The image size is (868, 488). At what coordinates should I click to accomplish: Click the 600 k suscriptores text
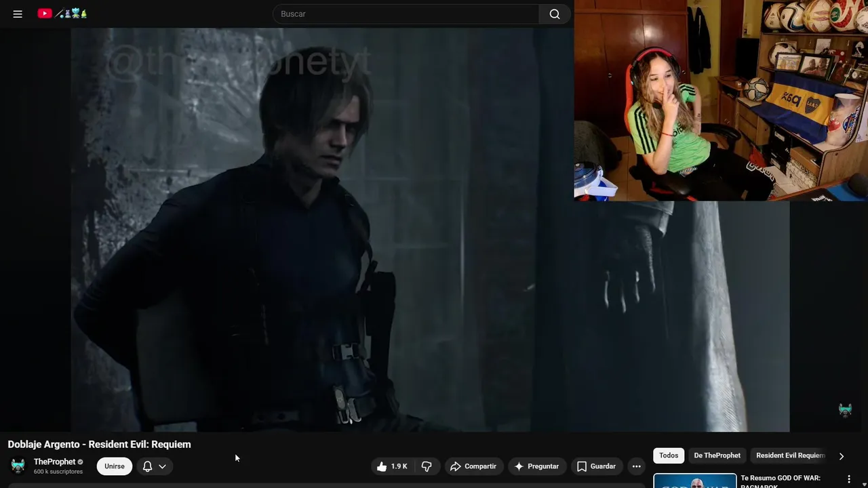pyautogui.click(x=58, y=472)
